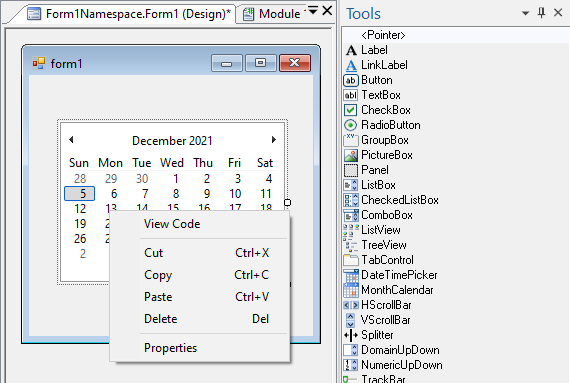The image size is (570, 383).
Task: Choose the TreeView tool icon
Action: (x=351, y=245)
